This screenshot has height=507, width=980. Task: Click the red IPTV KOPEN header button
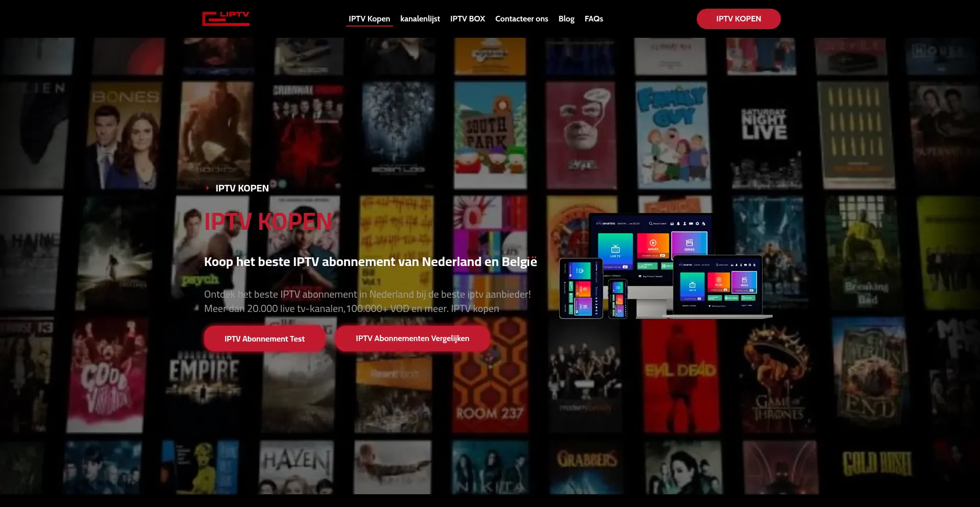(x=739, y=19)
